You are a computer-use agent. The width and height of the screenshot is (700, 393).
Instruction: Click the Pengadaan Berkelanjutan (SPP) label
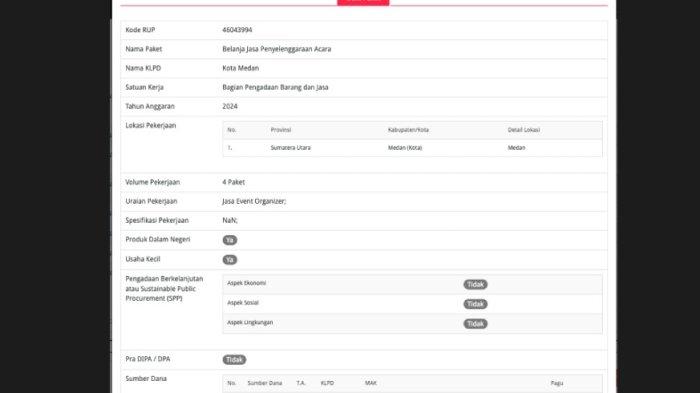164,288
